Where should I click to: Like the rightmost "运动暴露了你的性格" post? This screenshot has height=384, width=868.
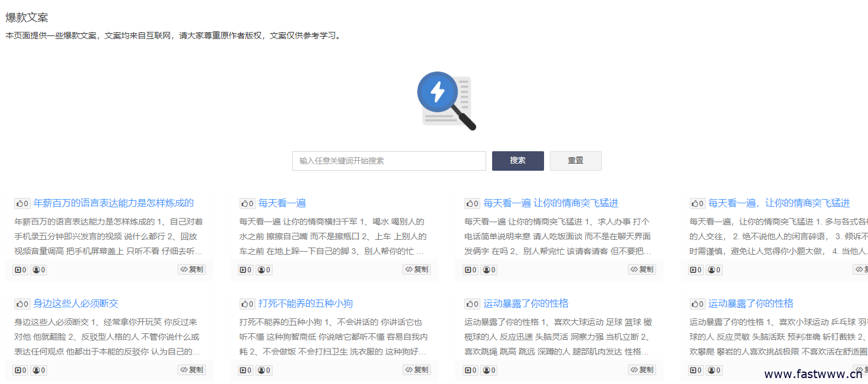point(697,304)
